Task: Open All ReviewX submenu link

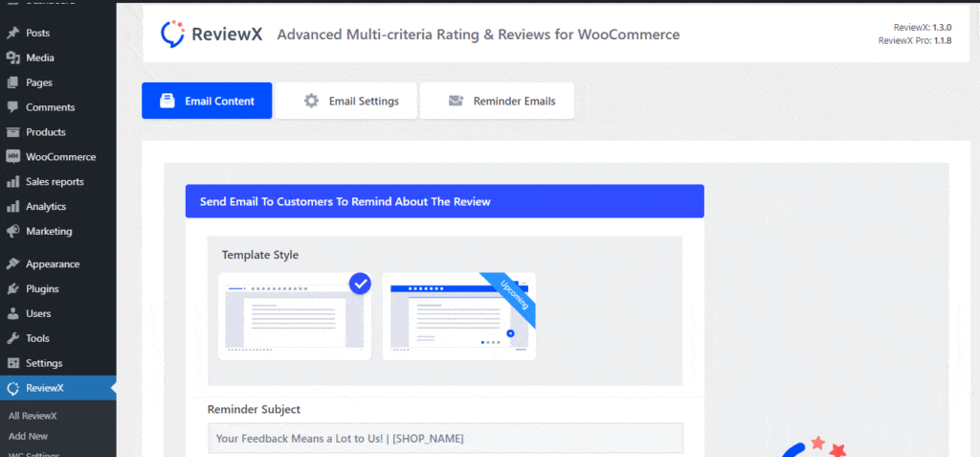Action: (x=33, y=416)
